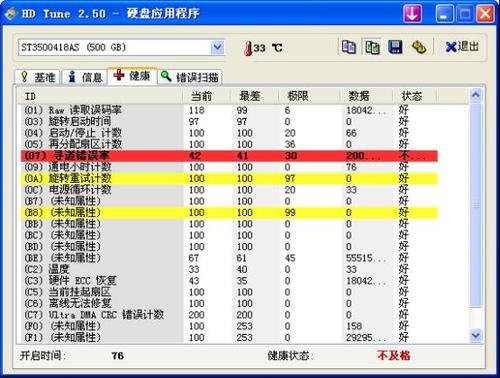Click the copy text to clipboard icon
The width and height of the screenshot is (500, 378).
coord(349,47)
